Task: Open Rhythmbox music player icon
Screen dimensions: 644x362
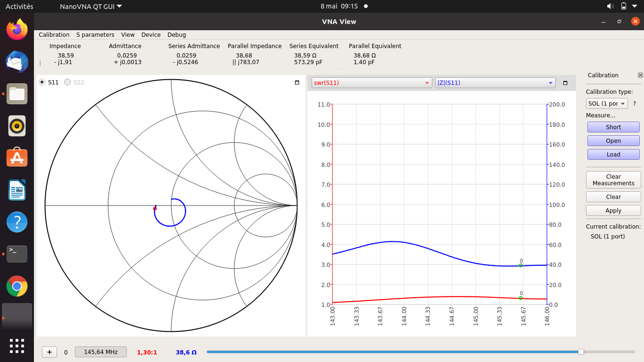Action: click(17, 126)
